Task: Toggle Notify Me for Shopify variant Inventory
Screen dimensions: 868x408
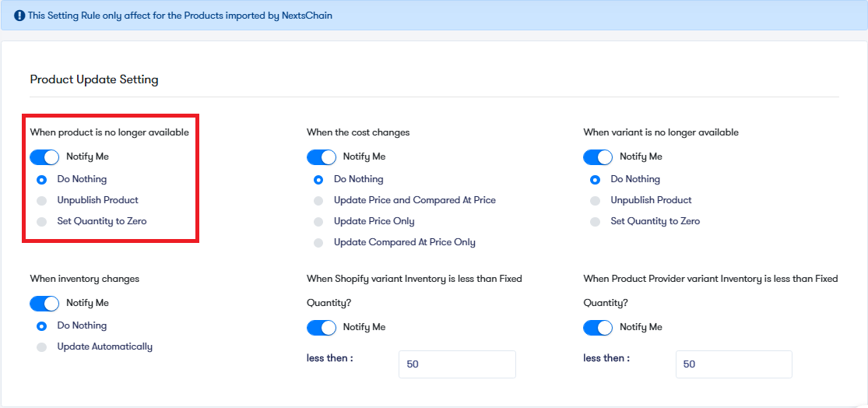Action: [x=321, y=328]
